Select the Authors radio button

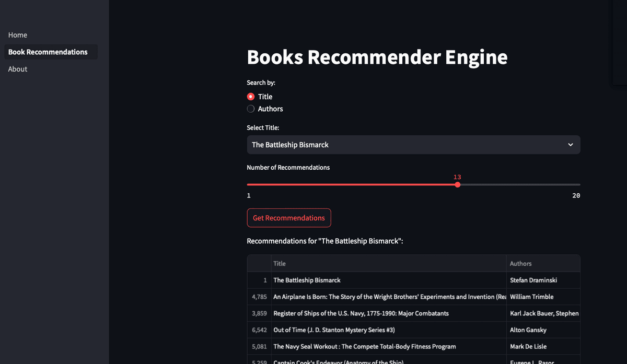(x=251, y=109)
